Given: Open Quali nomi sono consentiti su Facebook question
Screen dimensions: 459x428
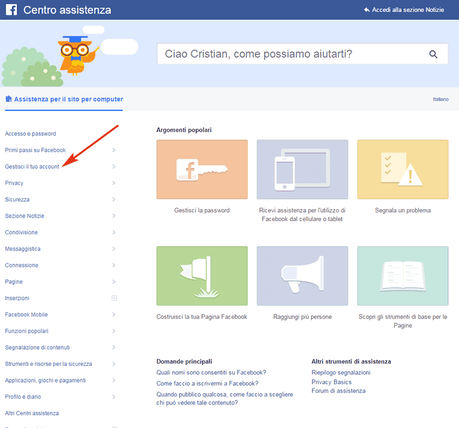Looking at the screenshot, I should click(211, 372).
